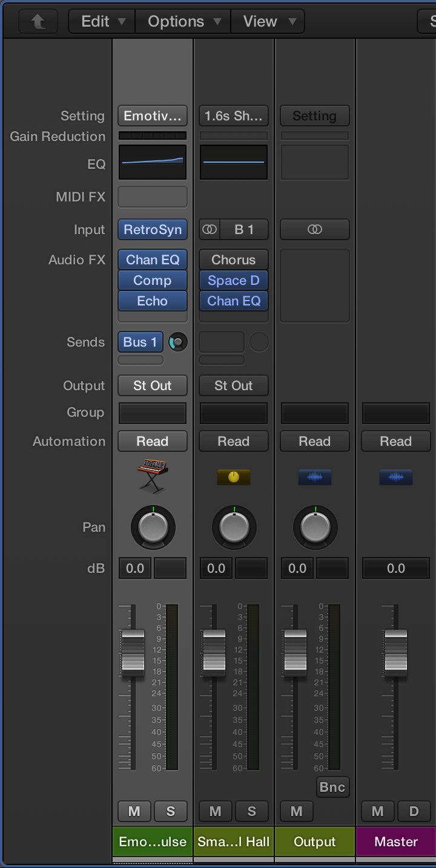Solo the Small Hall channel
This screenshot has width=436, height=868.
pos(252,811)
